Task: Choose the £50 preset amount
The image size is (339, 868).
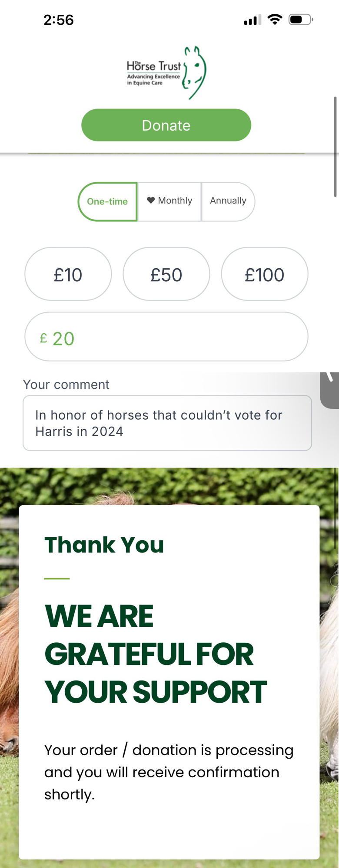Action: click(x=166, y=274)
